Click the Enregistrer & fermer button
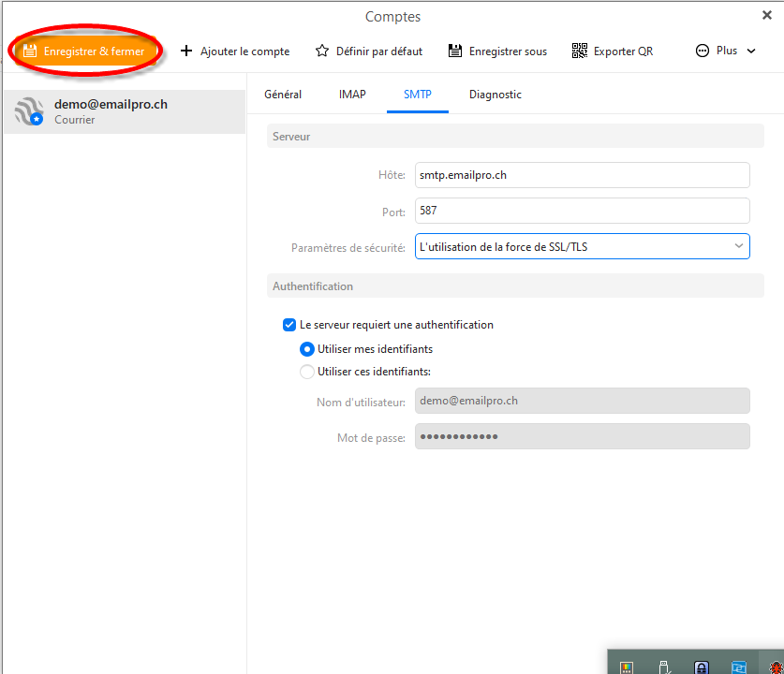This screenshot has width=784, height=674. [x=84, y=51]
